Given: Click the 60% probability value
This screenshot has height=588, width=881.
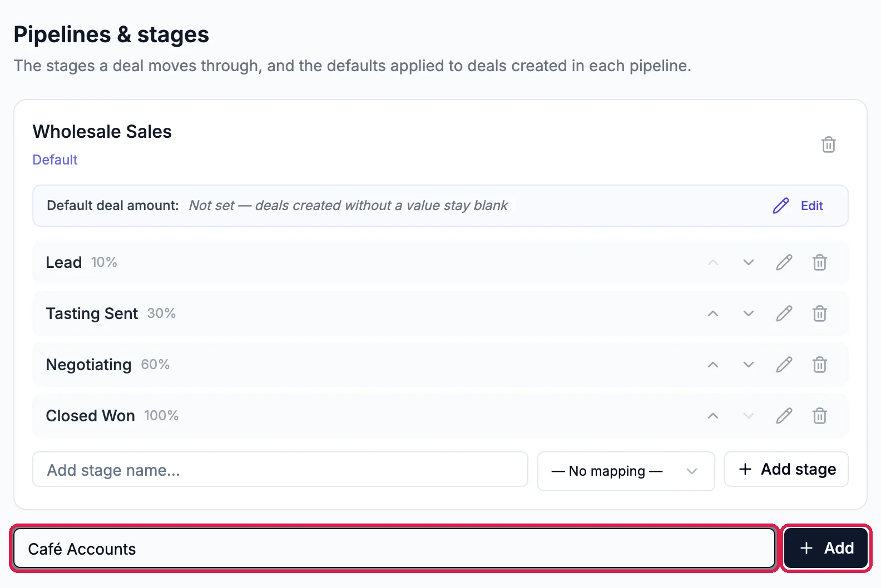Looking at the screenshot, I should (155, 365).
